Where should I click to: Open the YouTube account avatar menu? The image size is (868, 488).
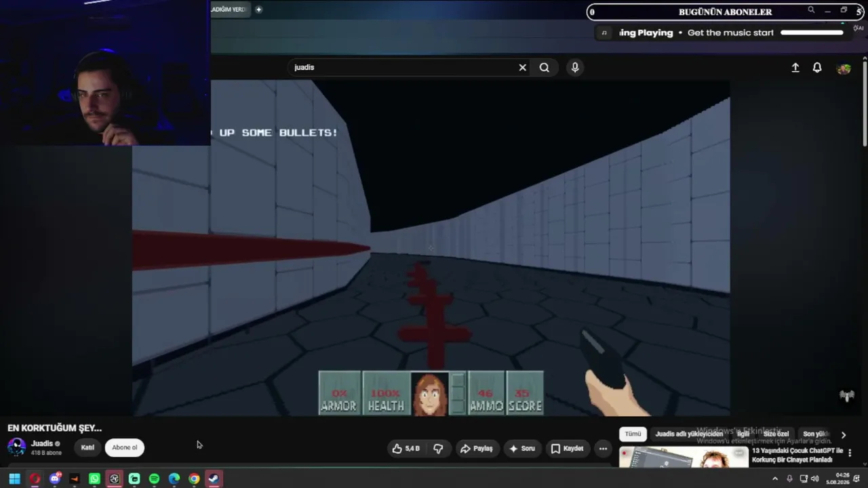(844, 68)
